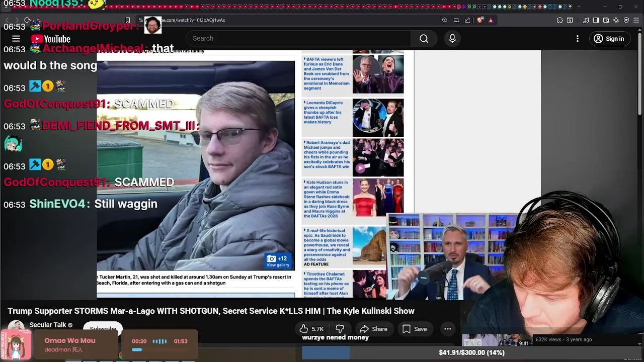This screenshot has width=644, height=362.
Task: Bookmark this page from address bar
Action: pyautogui.click(x=128, y=20)
